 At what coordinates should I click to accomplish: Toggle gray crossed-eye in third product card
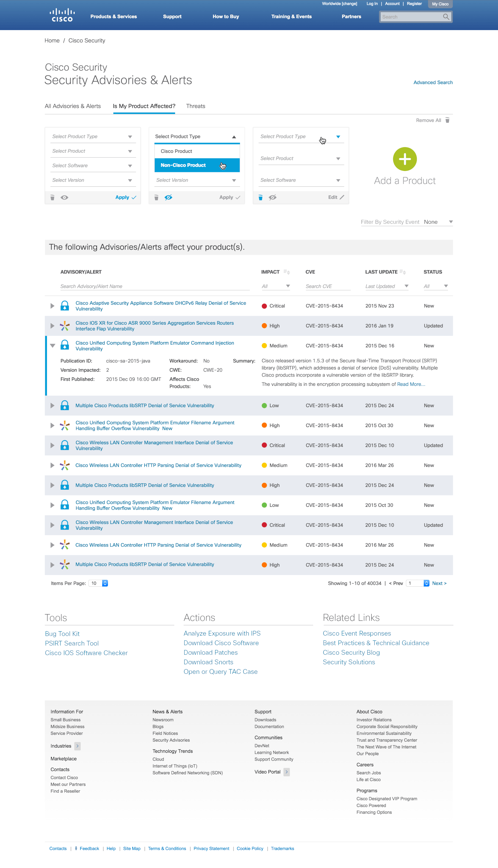272,197
